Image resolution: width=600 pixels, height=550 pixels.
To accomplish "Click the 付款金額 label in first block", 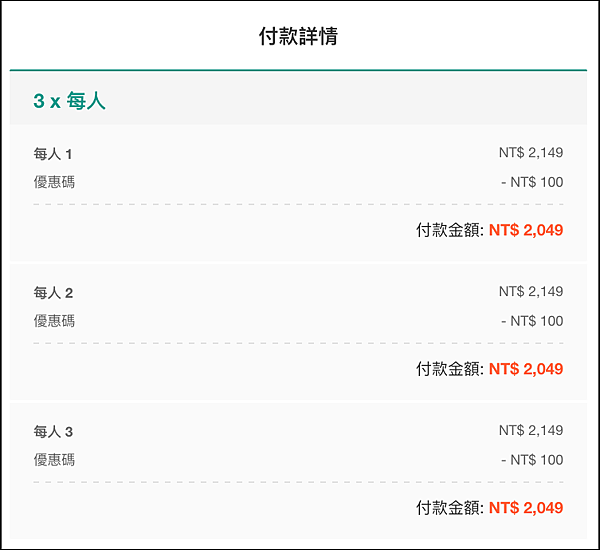I will coord(450,230).
